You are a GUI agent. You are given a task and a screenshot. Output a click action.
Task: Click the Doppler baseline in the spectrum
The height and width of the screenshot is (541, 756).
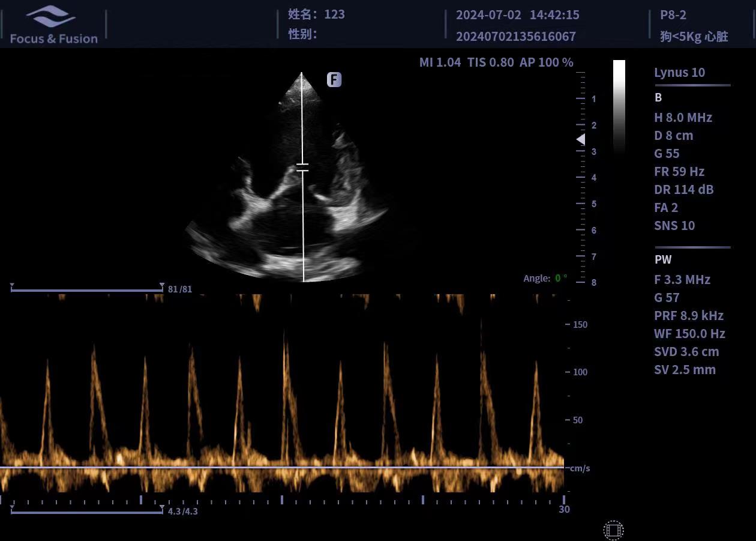[282, 467]
